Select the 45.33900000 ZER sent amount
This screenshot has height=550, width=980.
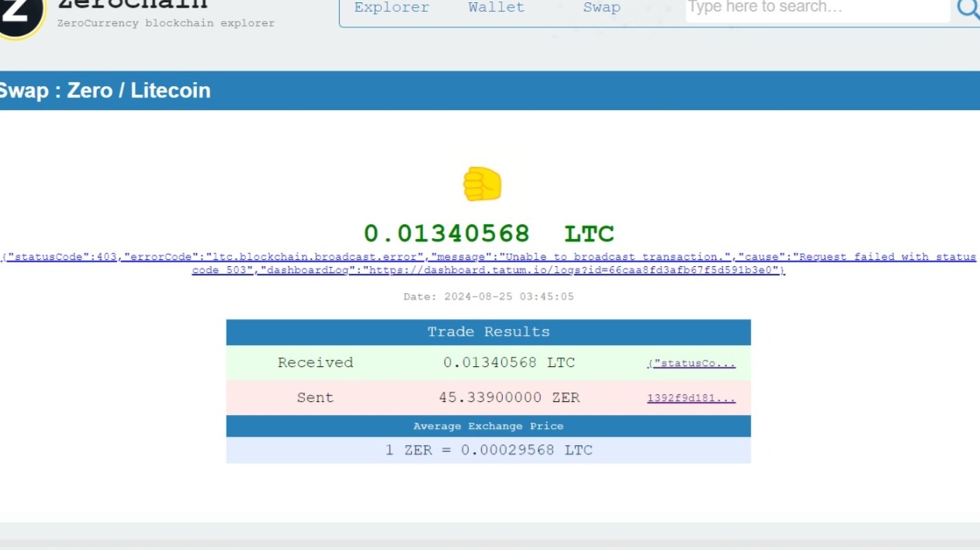coord(509,397)
